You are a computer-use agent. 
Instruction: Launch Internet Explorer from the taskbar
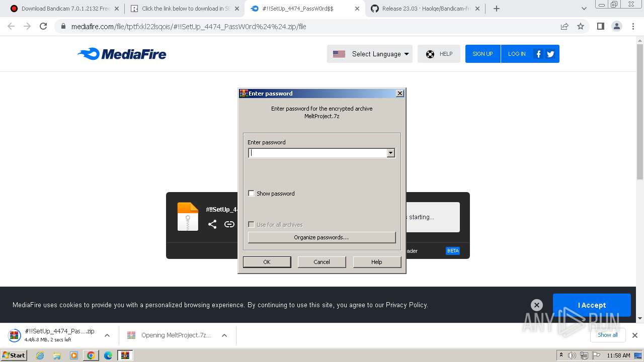(40, 355)
